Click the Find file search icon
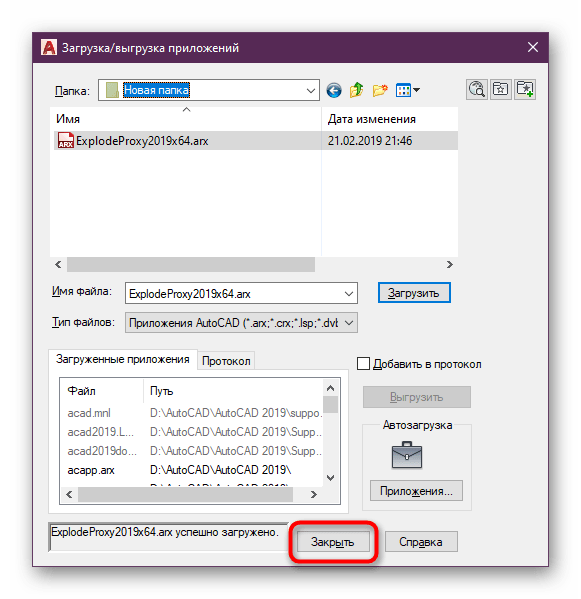The height and width of the screenshot is (599, 581). pos(477,90)
